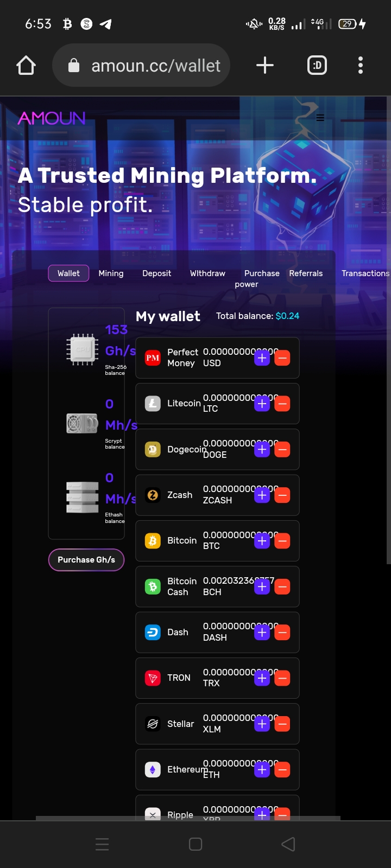This screenshot has height=868, width=391.
Task: Go to the Withdraw tab
Action: pos(207,273)
